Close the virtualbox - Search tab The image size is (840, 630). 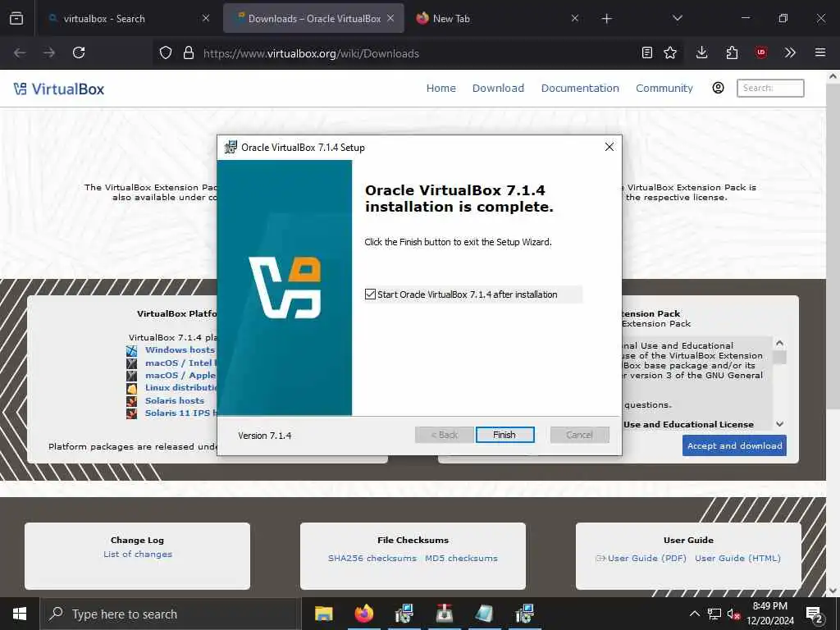(206, 19)
